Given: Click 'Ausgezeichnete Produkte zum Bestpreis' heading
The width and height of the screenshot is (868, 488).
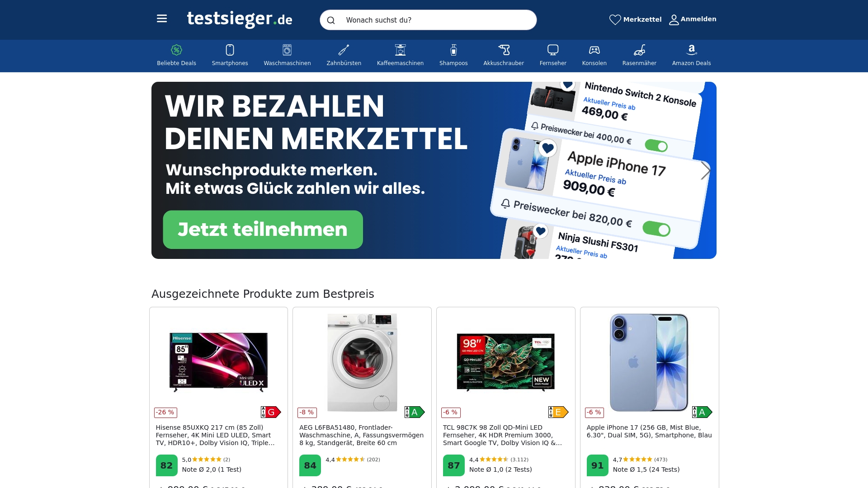Looking at the screenshot, I should tap(263, 294).
